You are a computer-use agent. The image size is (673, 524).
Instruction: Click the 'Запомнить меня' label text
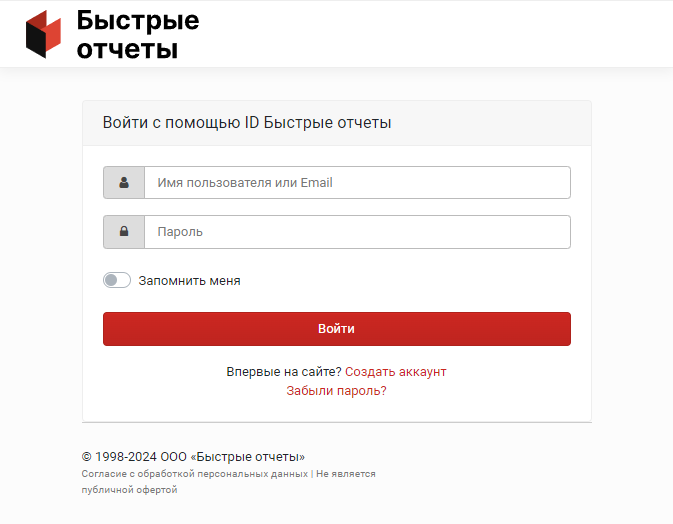point(189,281)
